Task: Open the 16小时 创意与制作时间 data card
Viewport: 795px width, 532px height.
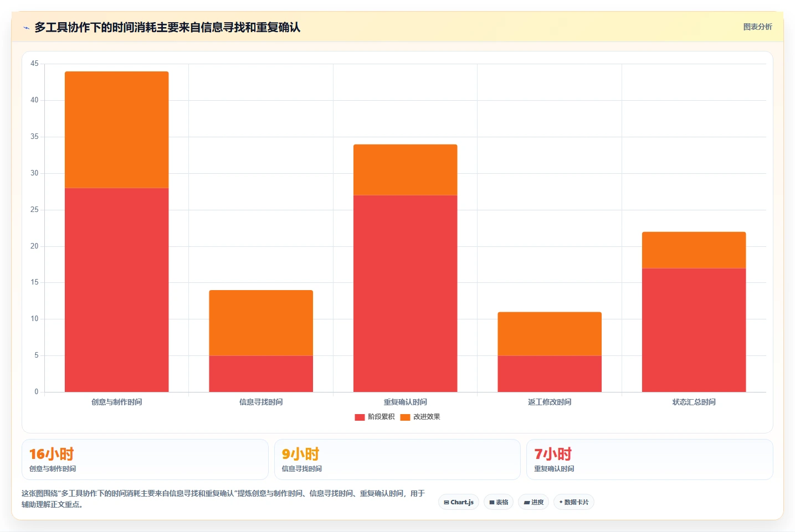Action: pos(145,459)
